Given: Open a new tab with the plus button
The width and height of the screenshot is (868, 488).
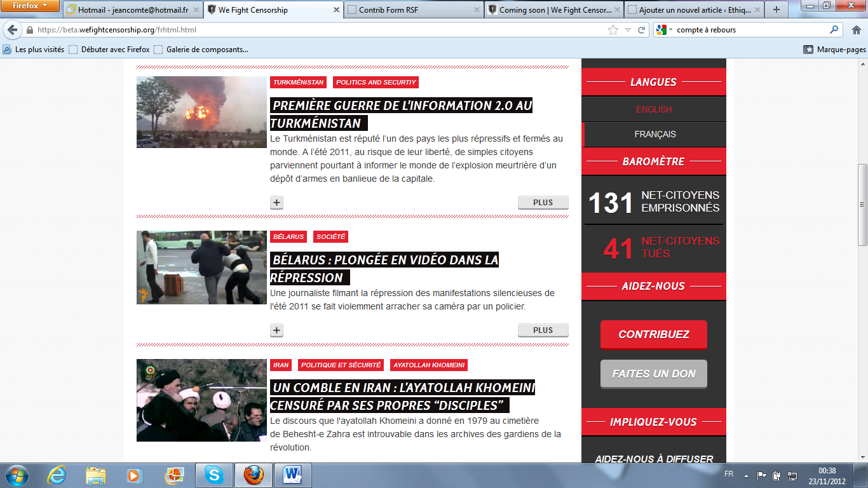Looking at the screenshot, I should tap(776, 10).
